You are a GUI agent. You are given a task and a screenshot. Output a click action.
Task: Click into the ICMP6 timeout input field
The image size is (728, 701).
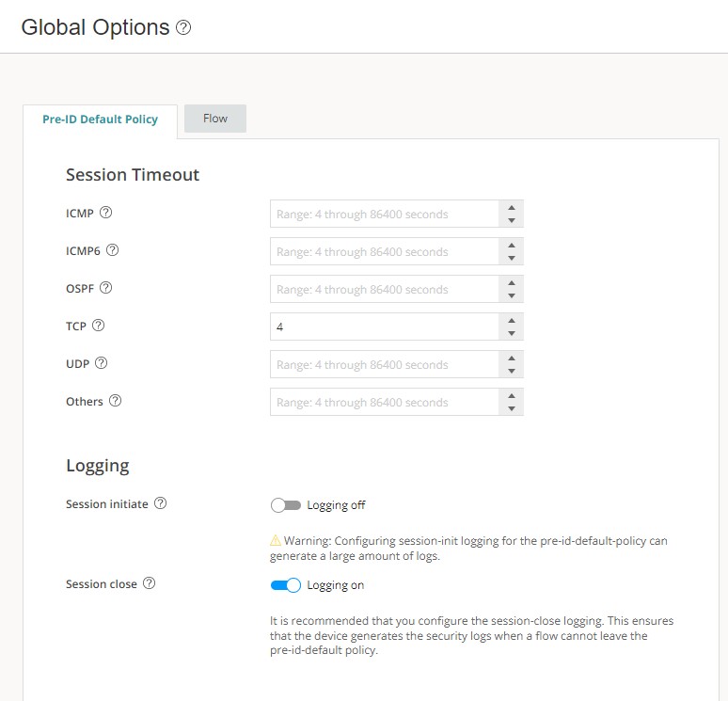tap(384, 251)
